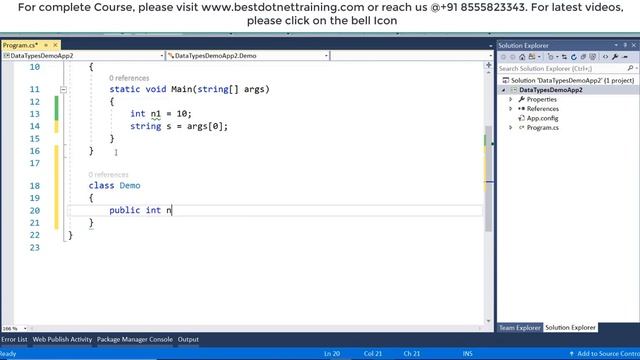Select the DataTypesDemoApp2 project item
Image resolution: width=640 pixels, height=360 pixels.
[551, 90]
